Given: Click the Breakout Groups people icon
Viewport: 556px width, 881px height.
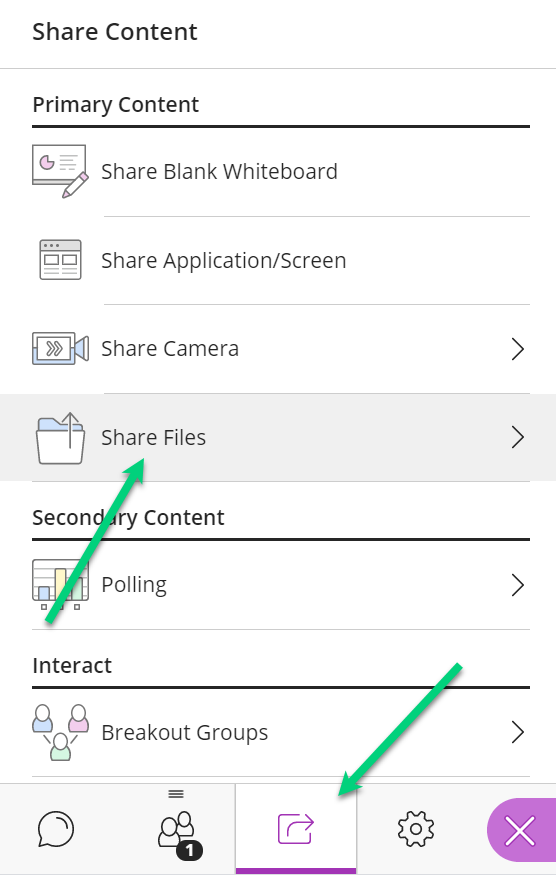Looking at the screenshot, I should pos(60,732).
